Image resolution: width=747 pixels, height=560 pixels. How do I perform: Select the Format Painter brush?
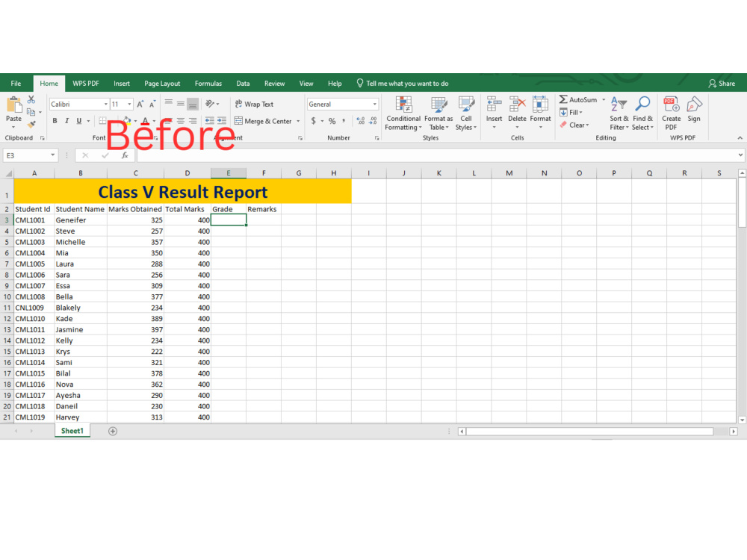click(x=31, y=124)
